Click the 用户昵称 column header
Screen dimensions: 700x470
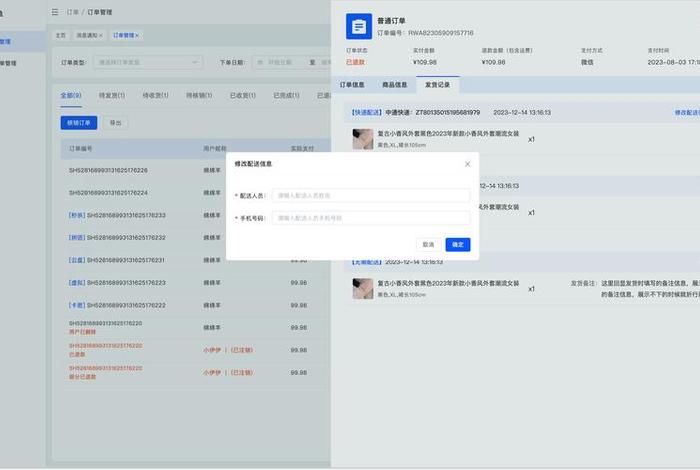[x=215, y=149]
